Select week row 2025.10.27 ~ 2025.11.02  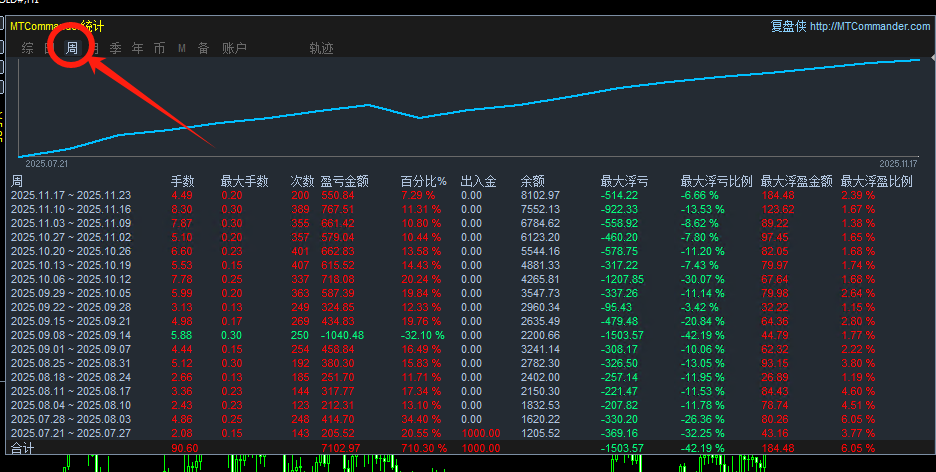click(x=468, y=237)
